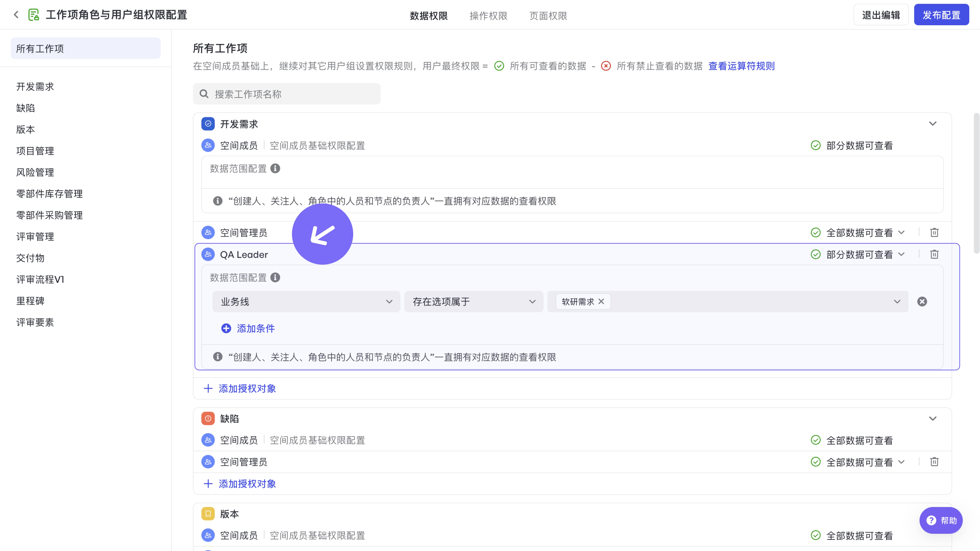Image resolution: width=980 pixels, height=551 pixels.
Task: Go back with the left arrow icon
Action: pyautogui.click(x=16, y=15)
